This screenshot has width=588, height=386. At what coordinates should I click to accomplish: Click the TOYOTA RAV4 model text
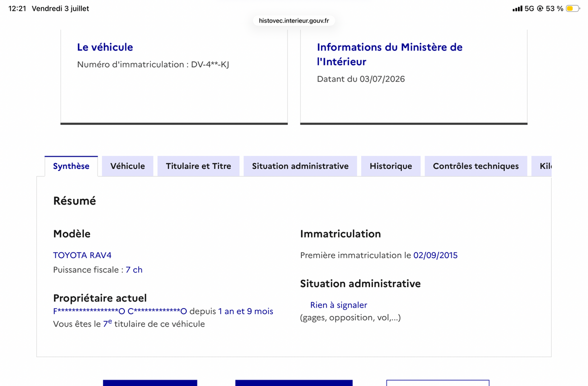coord(82,255)
